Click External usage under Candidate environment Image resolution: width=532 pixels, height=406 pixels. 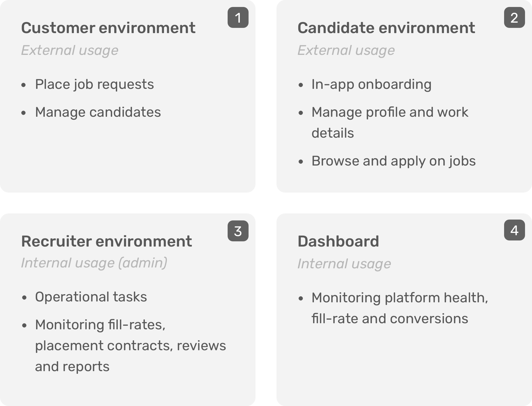coord(346,50)
